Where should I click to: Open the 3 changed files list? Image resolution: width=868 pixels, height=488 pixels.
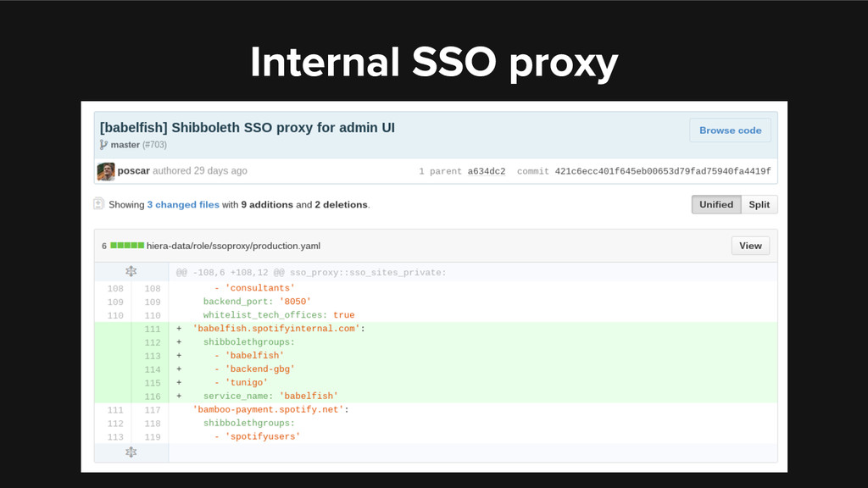coord(182,204)
